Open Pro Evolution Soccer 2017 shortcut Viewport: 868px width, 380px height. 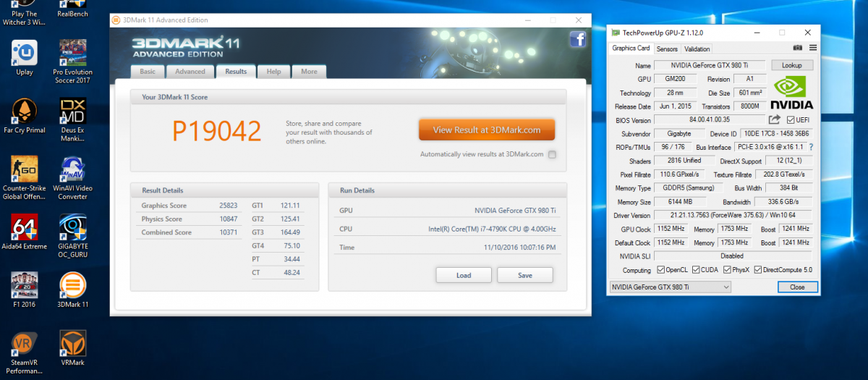(x=72, y=62)
